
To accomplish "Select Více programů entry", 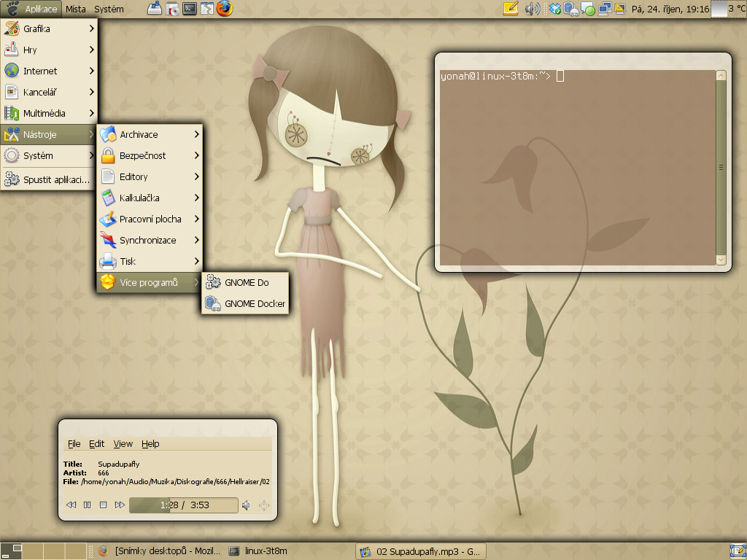I will [150, 282].
